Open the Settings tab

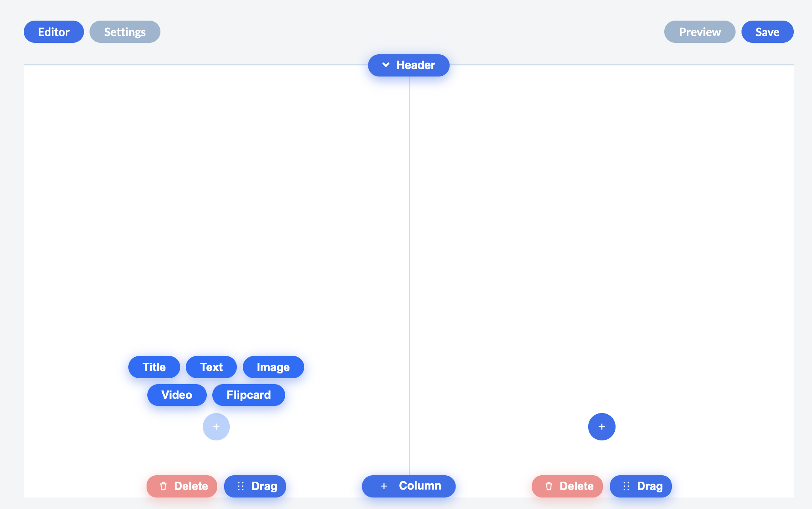(x=125, y=32)
